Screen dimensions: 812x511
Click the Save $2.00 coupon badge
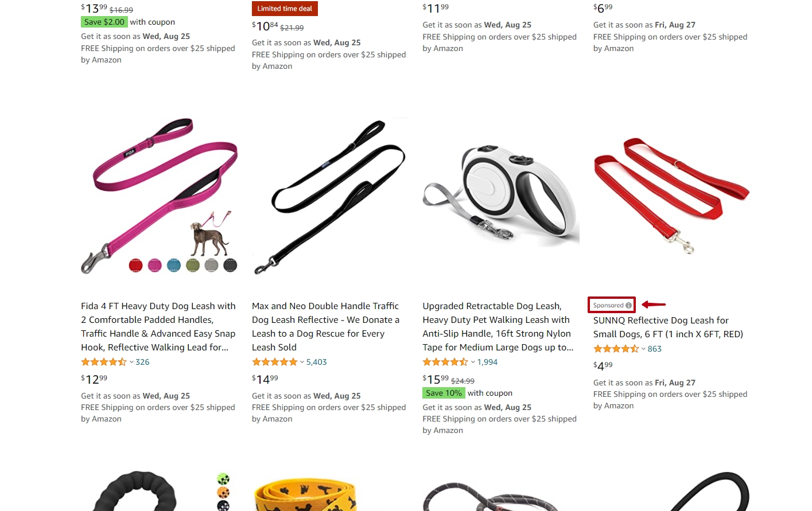pyautogui.click(x=104, y=22)
